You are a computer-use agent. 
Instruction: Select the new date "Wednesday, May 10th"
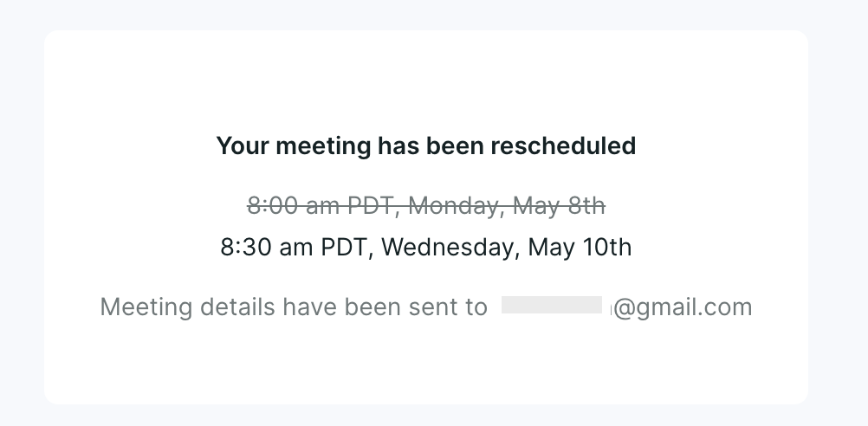(x=507, y=247)
